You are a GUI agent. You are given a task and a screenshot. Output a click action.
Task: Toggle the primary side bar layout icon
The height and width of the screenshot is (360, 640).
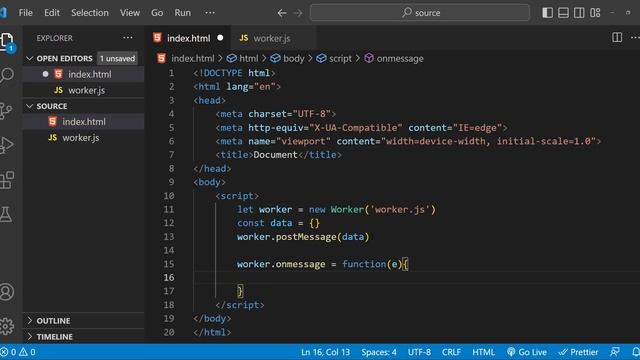[547, 13]
